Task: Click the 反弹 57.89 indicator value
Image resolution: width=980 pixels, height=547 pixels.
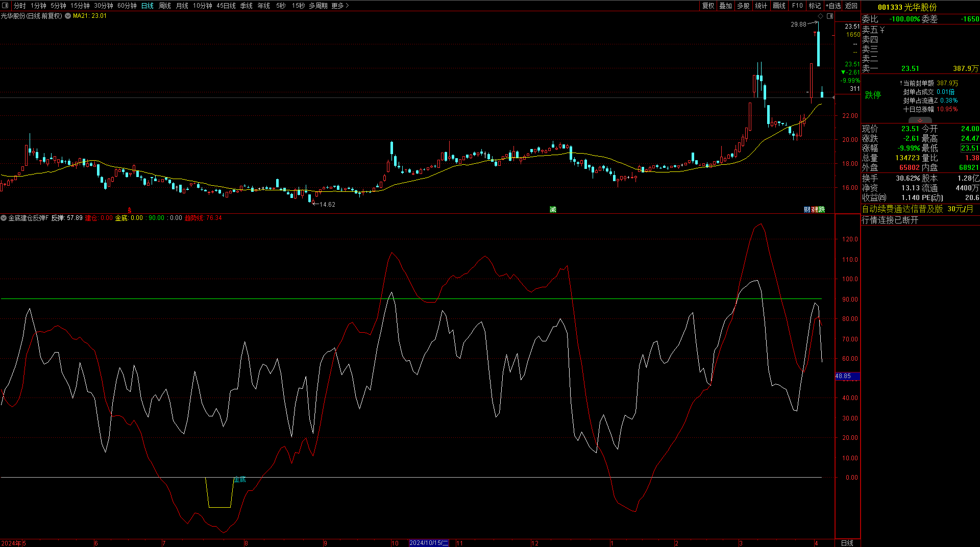Action: [67, 218]
